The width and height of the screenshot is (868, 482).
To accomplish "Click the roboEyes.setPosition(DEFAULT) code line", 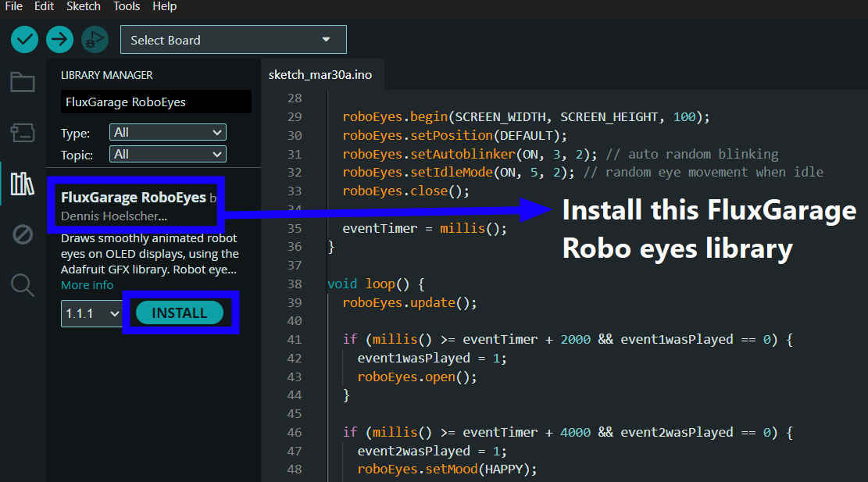I will point(455,136).
